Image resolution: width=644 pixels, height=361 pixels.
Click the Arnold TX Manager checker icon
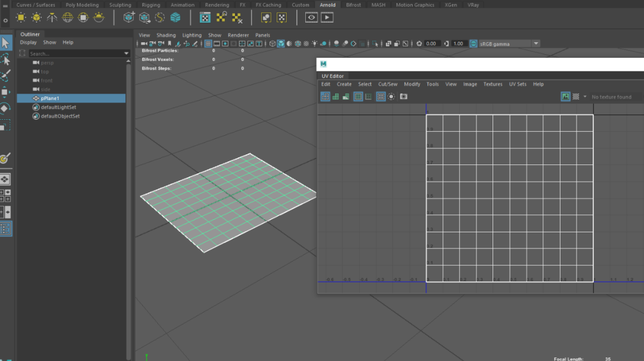point(205,17)
